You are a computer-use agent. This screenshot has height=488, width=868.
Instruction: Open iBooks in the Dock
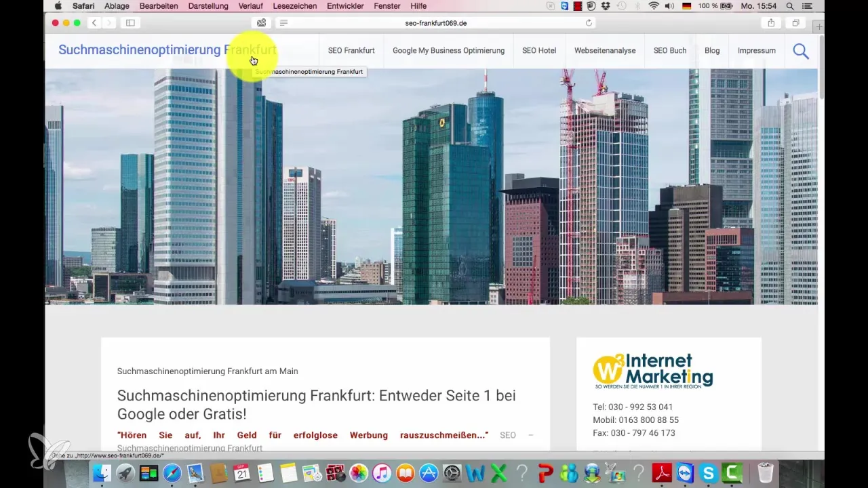point(406,472)
